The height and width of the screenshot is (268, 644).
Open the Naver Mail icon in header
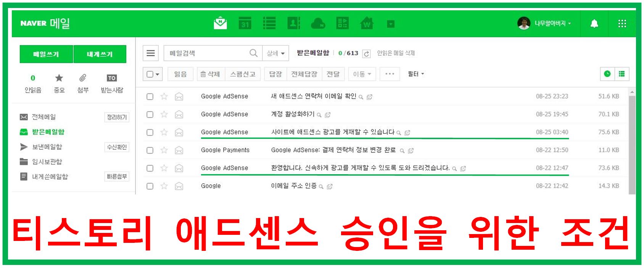220,23
